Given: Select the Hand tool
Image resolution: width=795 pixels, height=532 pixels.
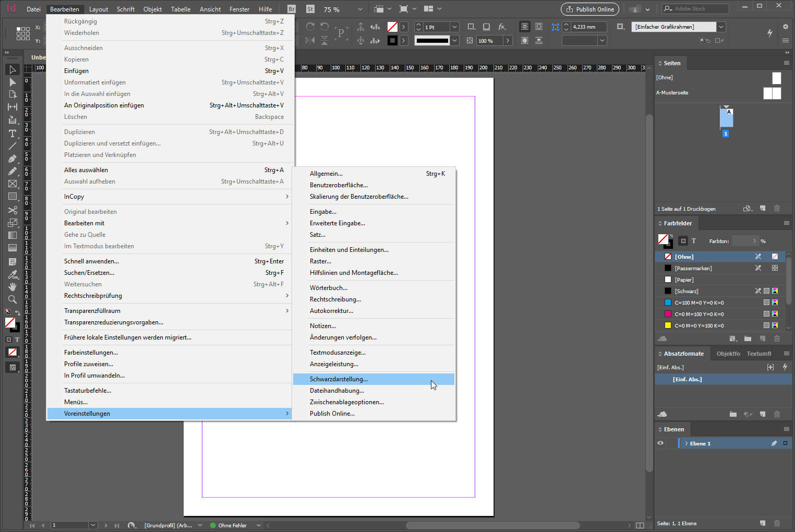Looking at the screenshot, I should click(x=13, y=287).
